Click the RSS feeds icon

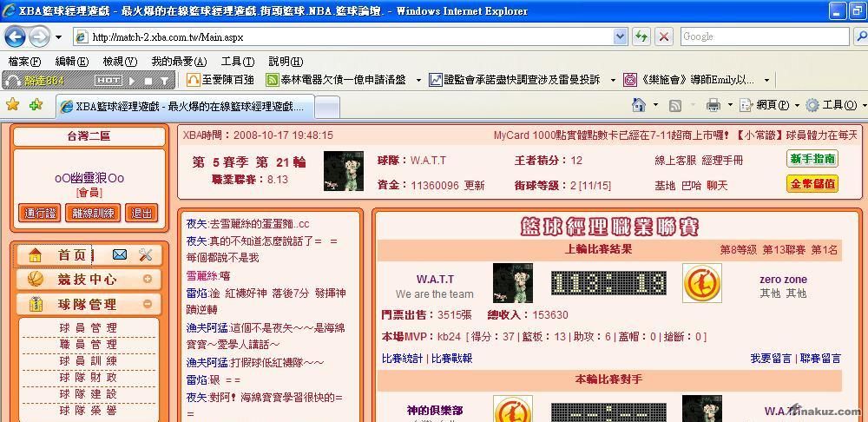click(674, 105)
